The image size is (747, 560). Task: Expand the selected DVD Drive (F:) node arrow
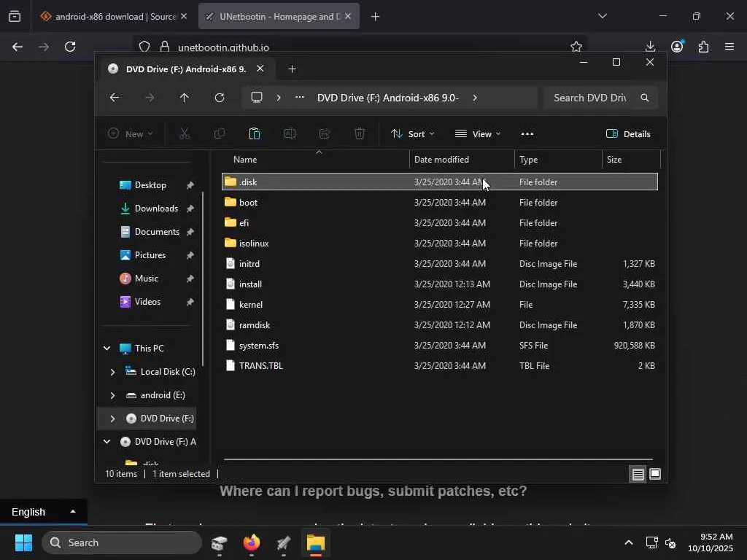112,418
